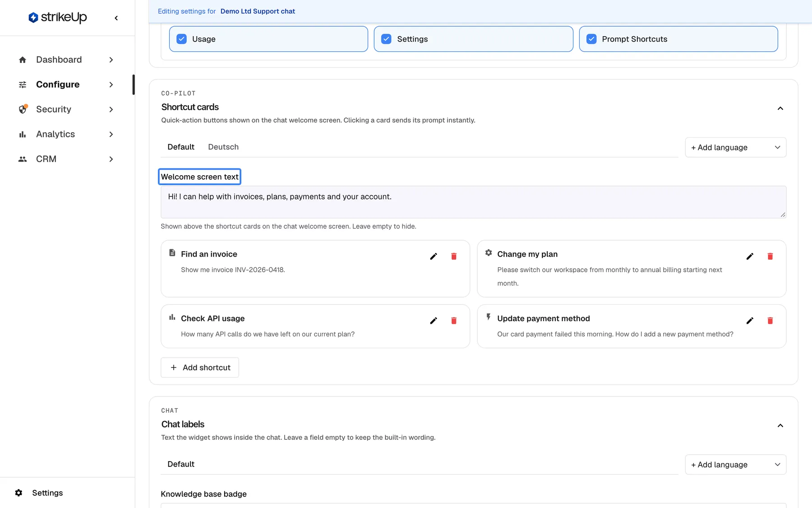Image resolution: width=812 pixels, height=508 pixels.
Task: Uncheck the Settings checkbox
Action: coord(386,39)
